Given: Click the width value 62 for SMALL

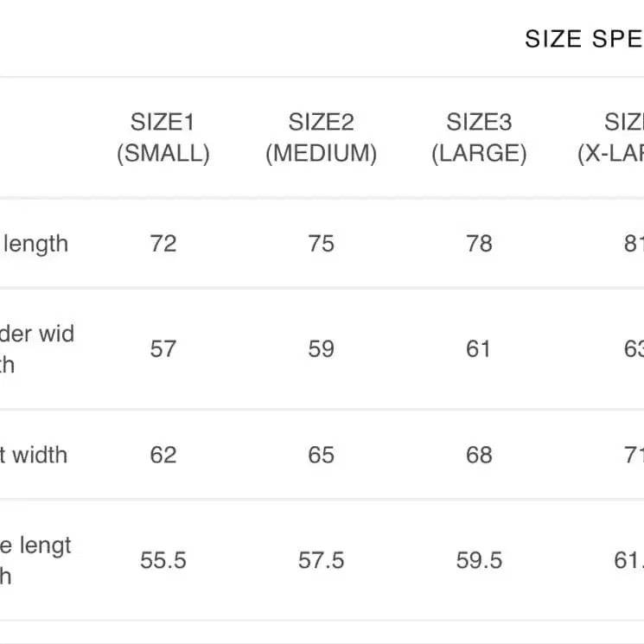Looking at the screenshot, I should (x=163, y=455).
